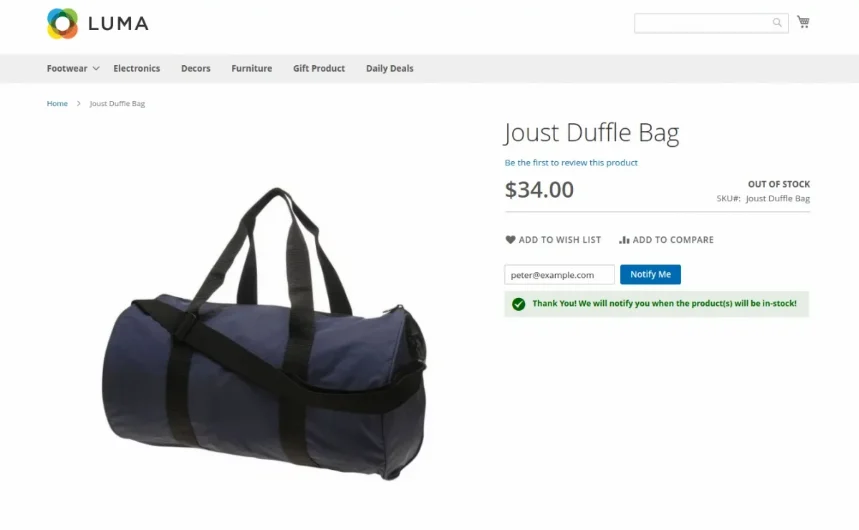Click the Add to Compare link
This screenshot has width=859, height=530.
click(x=666, y=240)
